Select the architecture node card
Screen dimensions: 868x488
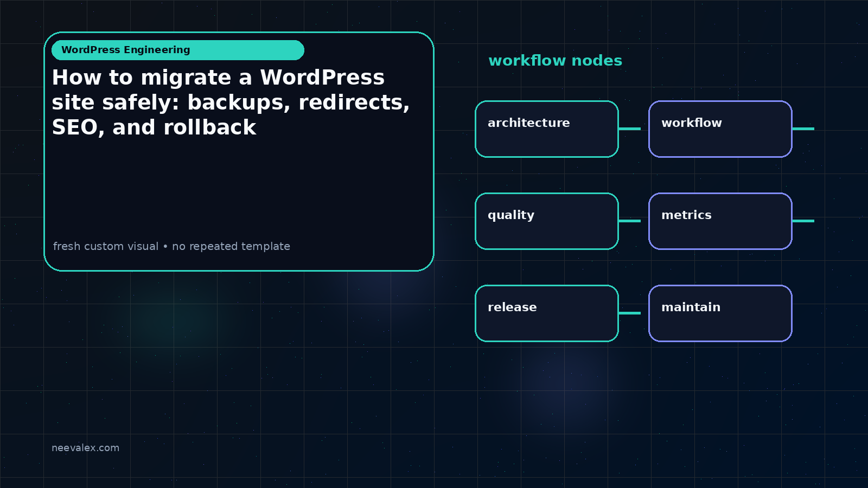(x=547, y=129)
